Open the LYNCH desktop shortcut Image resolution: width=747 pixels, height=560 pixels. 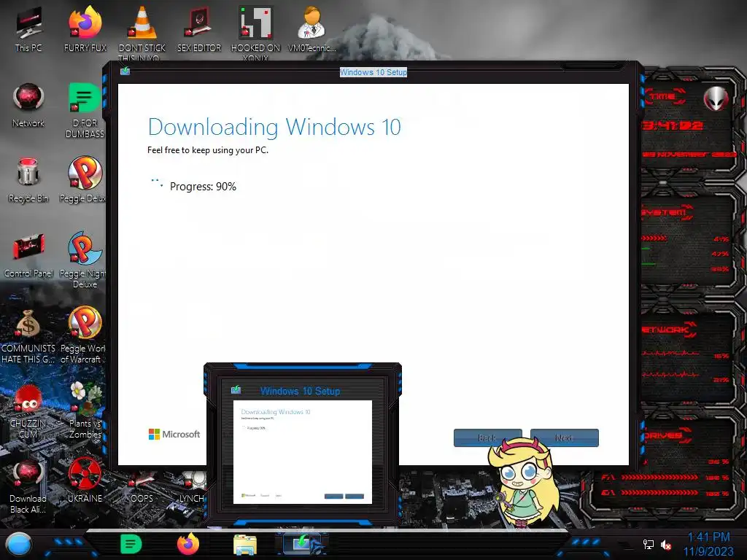193,486
